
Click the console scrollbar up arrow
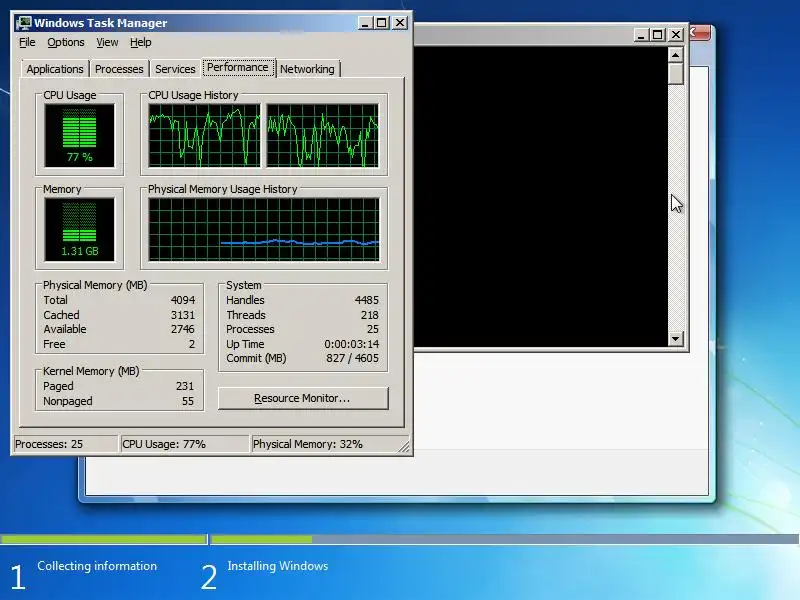(x=676, y=55)
